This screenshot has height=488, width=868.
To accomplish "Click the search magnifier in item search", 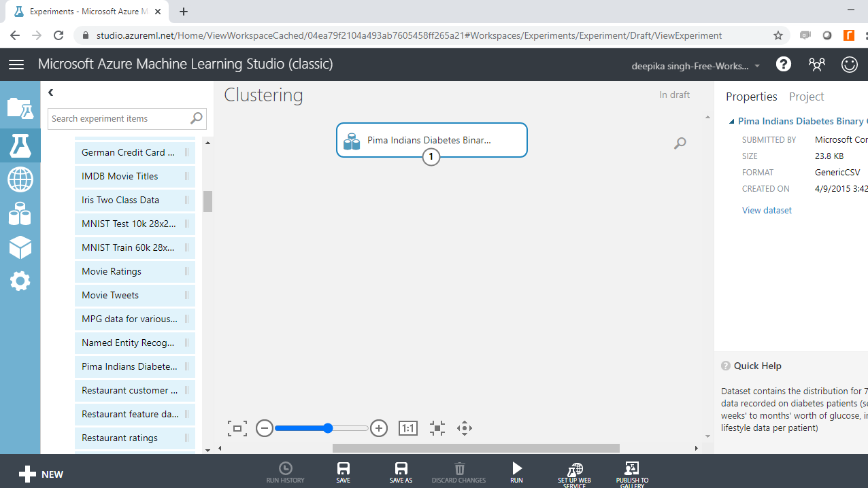I will pos(196,118).
